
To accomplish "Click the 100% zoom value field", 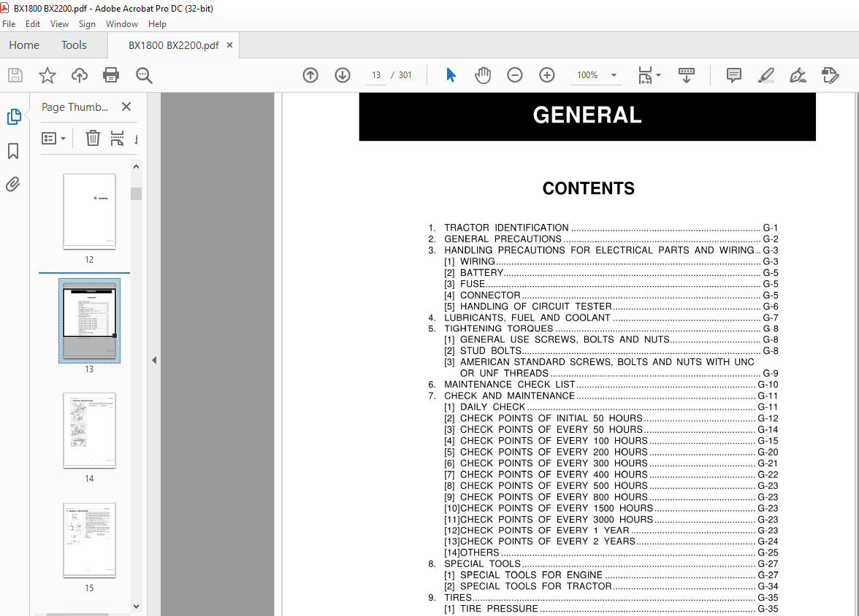I will 587,75.
